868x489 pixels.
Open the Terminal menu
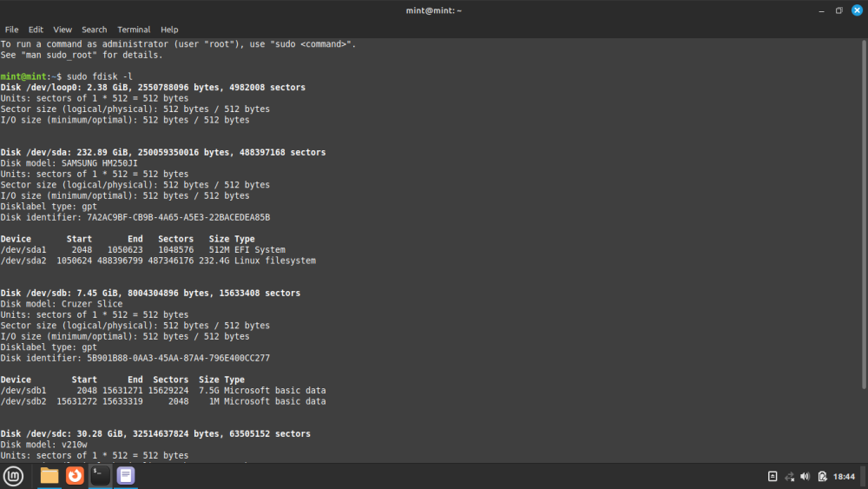(x=134, y=30)
